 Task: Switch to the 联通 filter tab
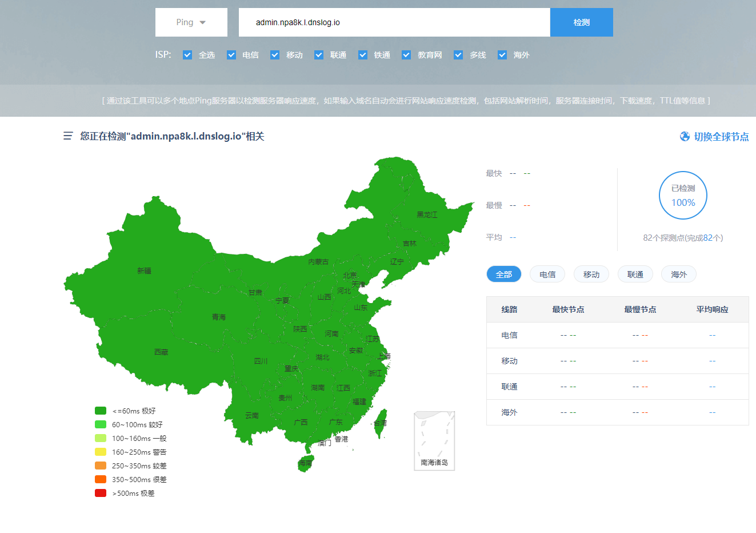click(635, 275)
